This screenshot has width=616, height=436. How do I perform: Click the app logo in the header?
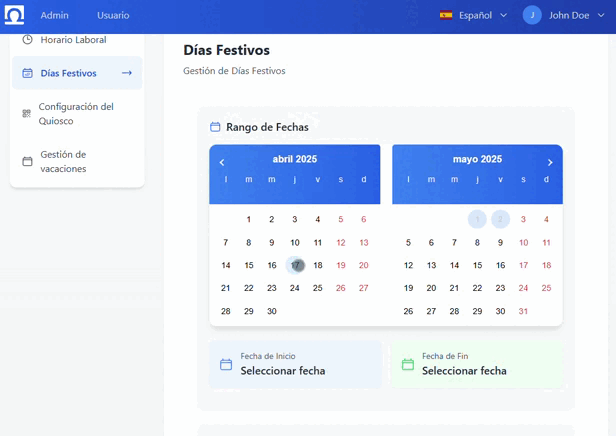tap(15, 16)
